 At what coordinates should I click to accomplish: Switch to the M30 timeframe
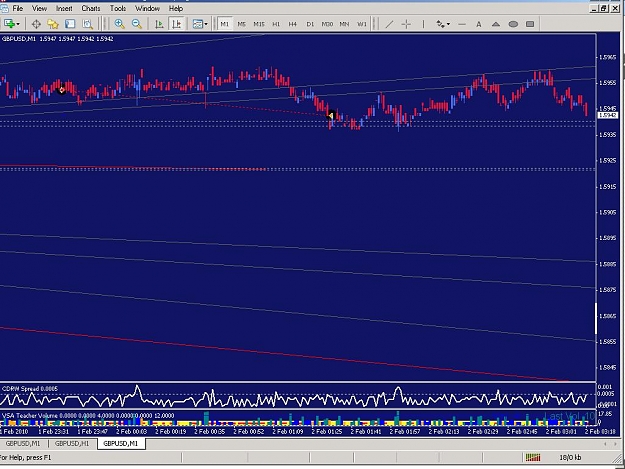pyautogui.click(x=327, y=24)
